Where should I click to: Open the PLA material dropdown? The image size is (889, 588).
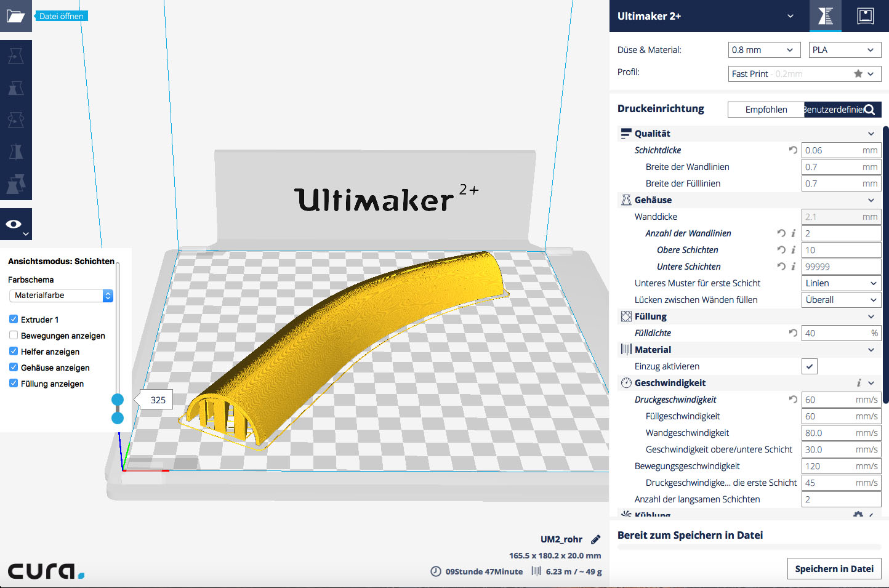click(x=845, y=50)
